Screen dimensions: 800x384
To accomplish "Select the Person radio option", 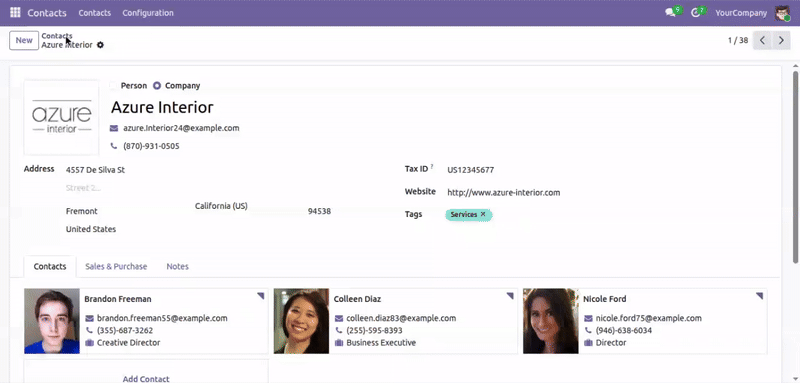I will 113,86.
